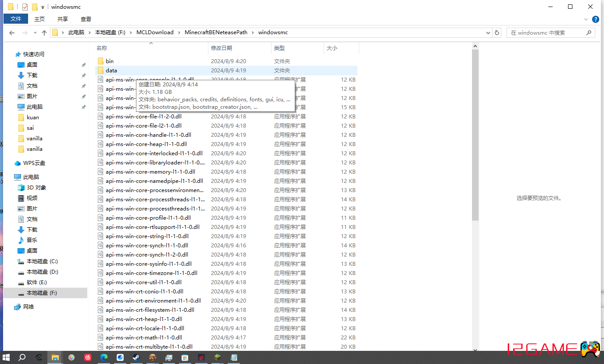Select the data folder icon
The image size is (604, 364).
(100, 70)
